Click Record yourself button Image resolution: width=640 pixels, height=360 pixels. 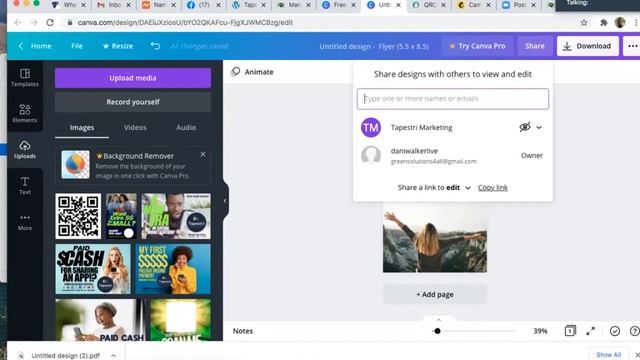(133, 102)
